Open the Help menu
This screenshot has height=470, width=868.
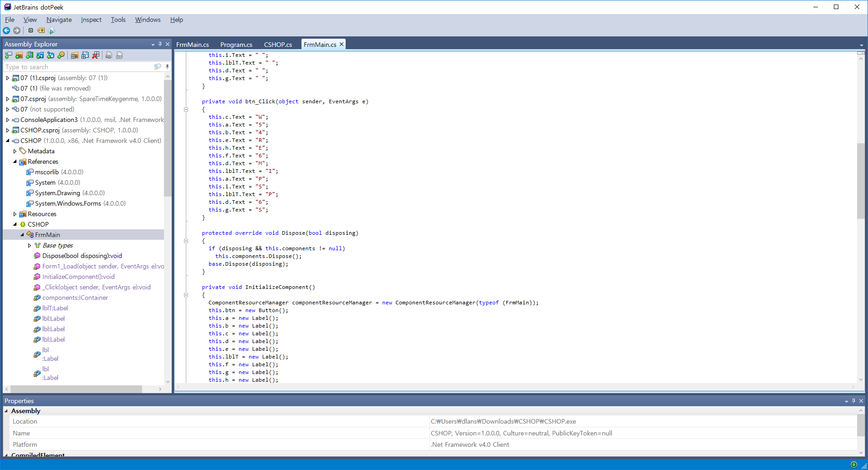[177, 20]
